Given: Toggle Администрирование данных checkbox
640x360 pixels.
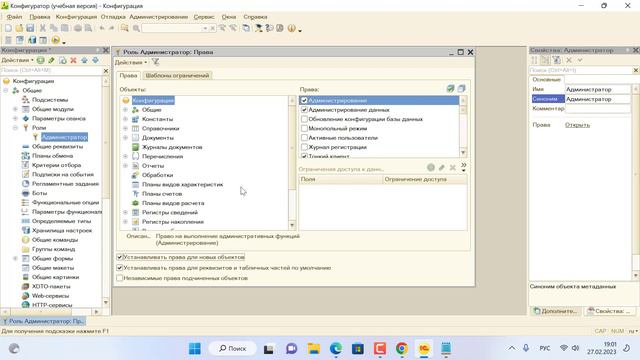Looking at the screenshot, I should (x=304, y=110).
